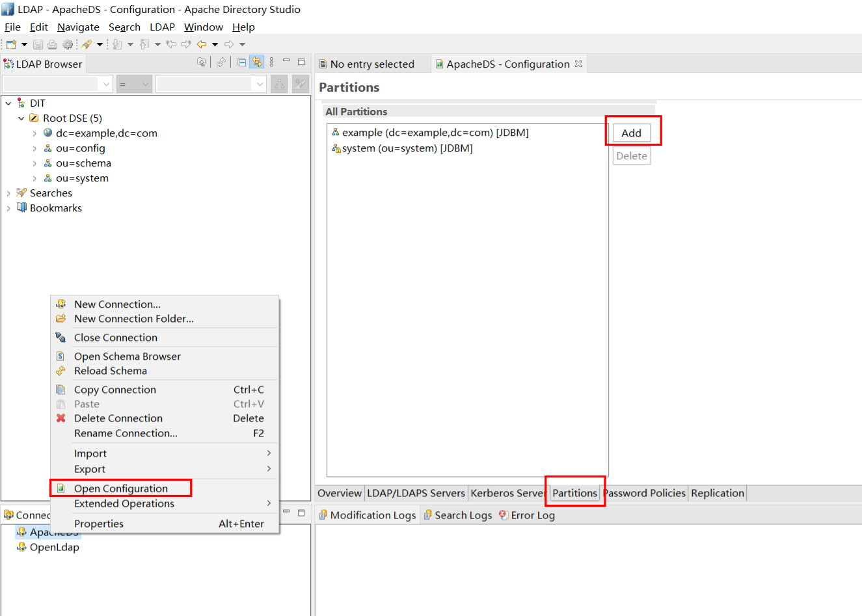Open the quick search operator dropdown
The height and width of the screenshot is (616, 862).
[134, 84]
